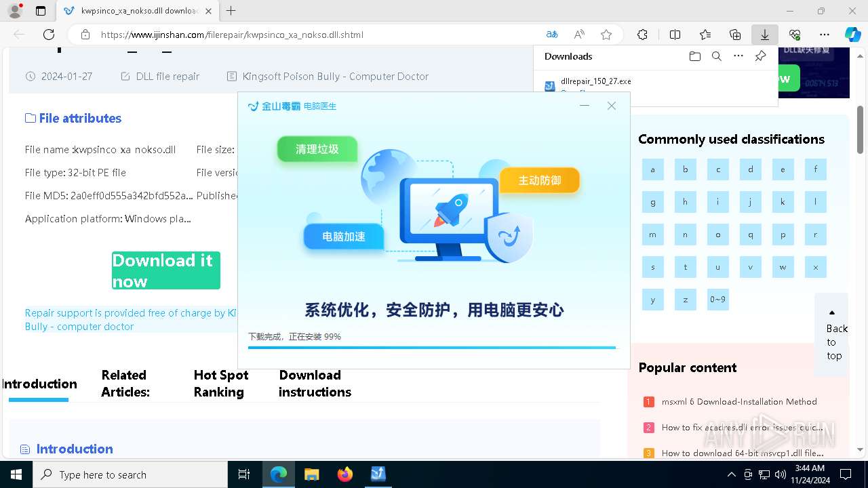Open Task View on the taskbar
This screenshot has width=868, height=488.
(244, 474)
